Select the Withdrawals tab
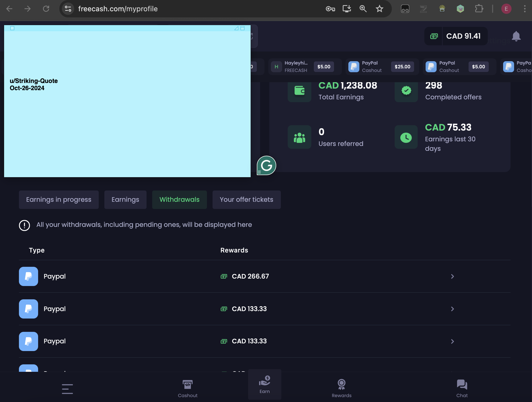Viewport: 532px width, 402px height. pyautogui.click(x=180, y=200)
